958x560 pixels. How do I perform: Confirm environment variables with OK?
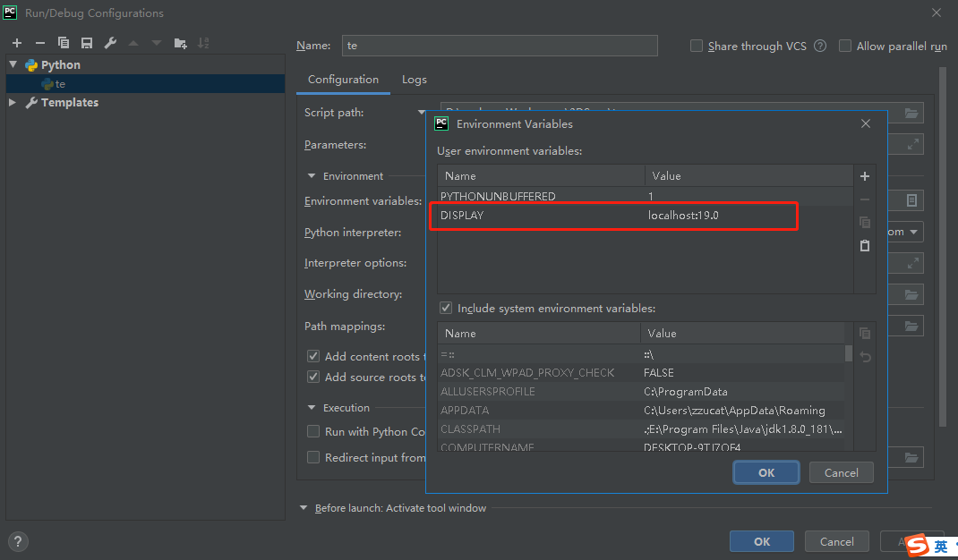[766, 472]
